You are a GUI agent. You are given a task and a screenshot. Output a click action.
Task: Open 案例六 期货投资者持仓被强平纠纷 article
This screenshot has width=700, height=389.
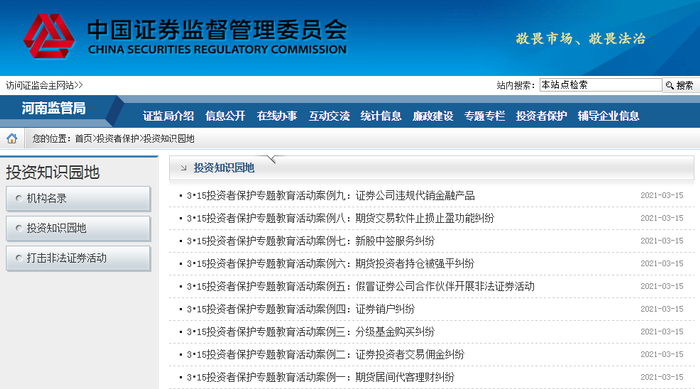330,264
